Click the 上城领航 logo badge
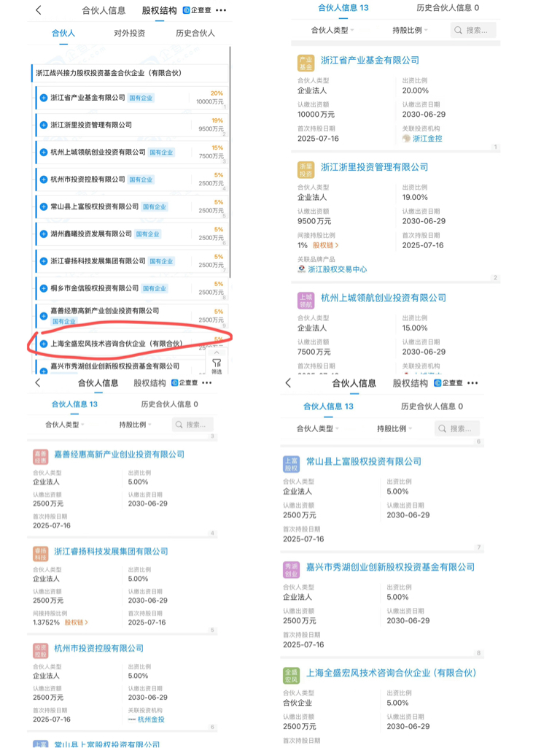560x748 pixels. pyautogui.click(x=306, y=301)
